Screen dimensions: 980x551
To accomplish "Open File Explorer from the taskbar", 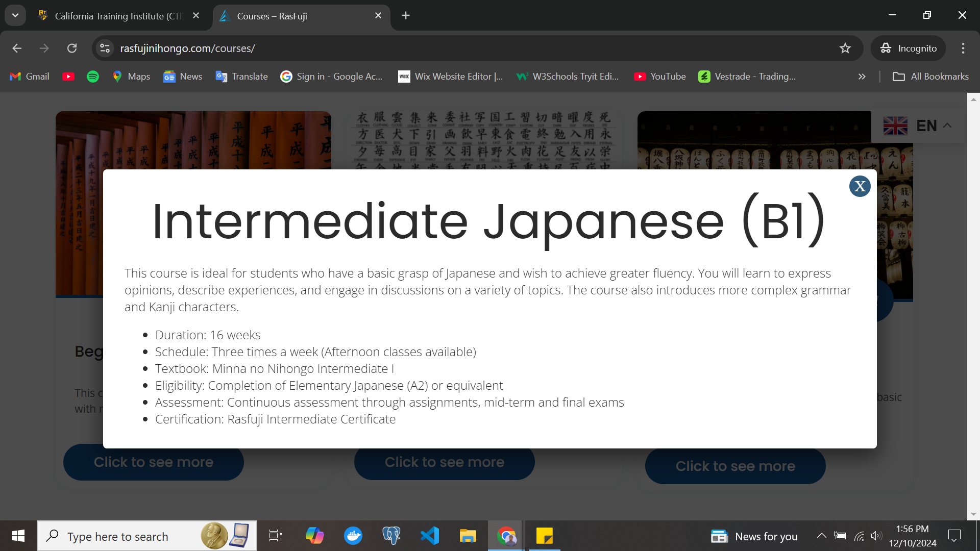I will 468,536.
